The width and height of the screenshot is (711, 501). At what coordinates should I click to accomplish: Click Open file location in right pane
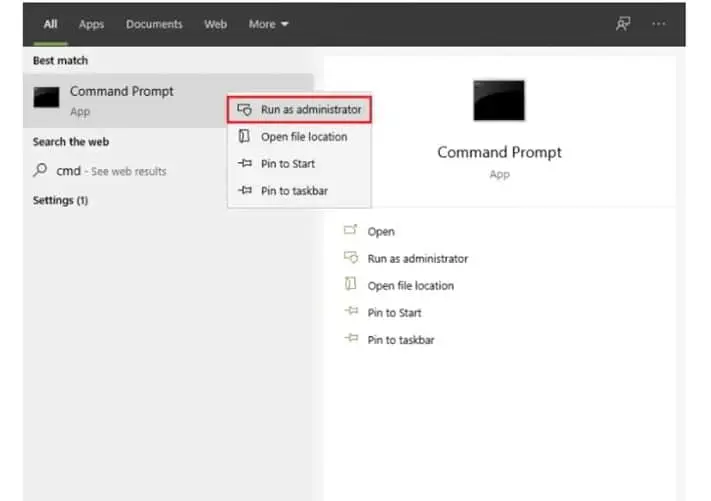[x=410, y=286]
